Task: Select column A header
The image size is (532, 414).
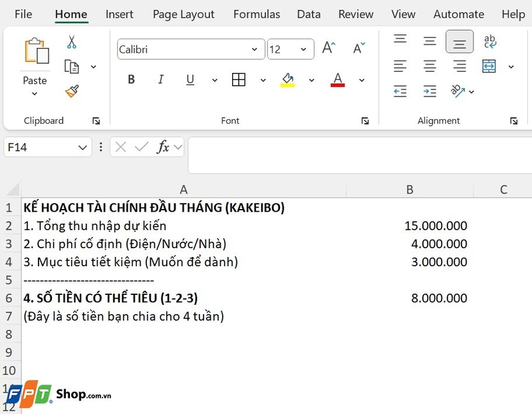Action: [x=184, y=190]
